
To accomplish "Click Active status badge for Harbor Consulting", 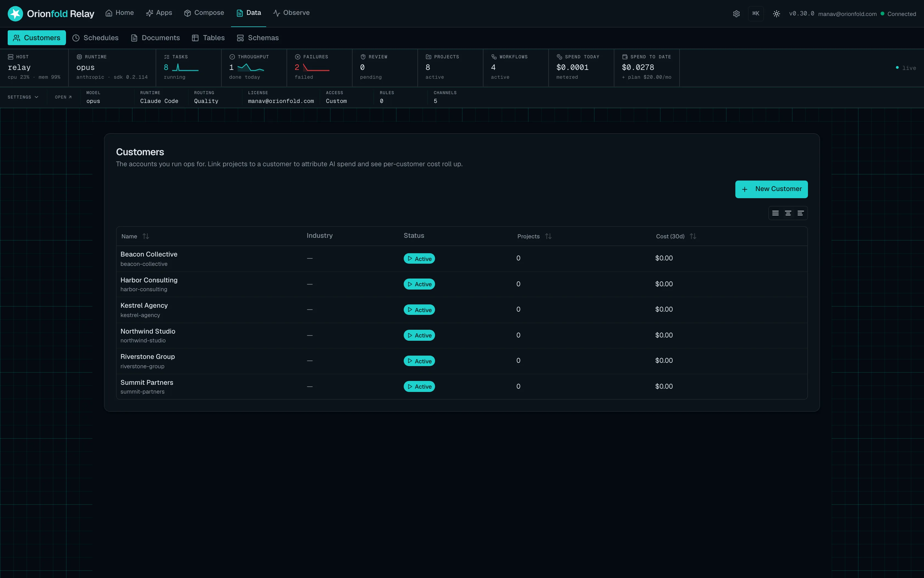I will click(419, 284).
